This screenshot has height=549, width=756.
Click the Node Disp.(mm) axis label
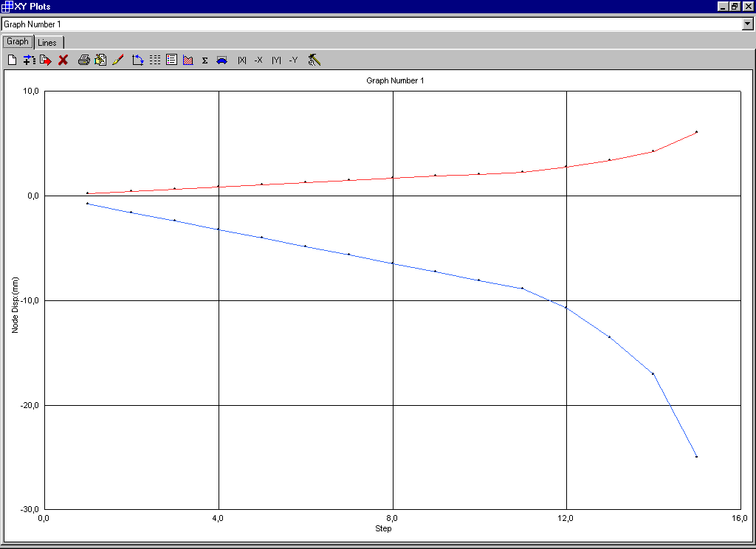pyautogui.click(x=15, y=305)
